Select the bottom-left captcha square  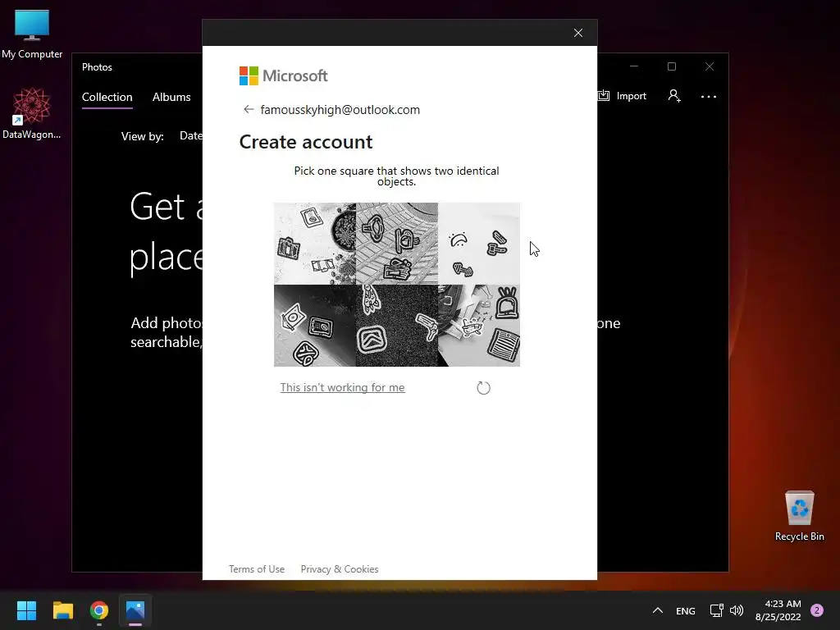[x=315, y=326]
